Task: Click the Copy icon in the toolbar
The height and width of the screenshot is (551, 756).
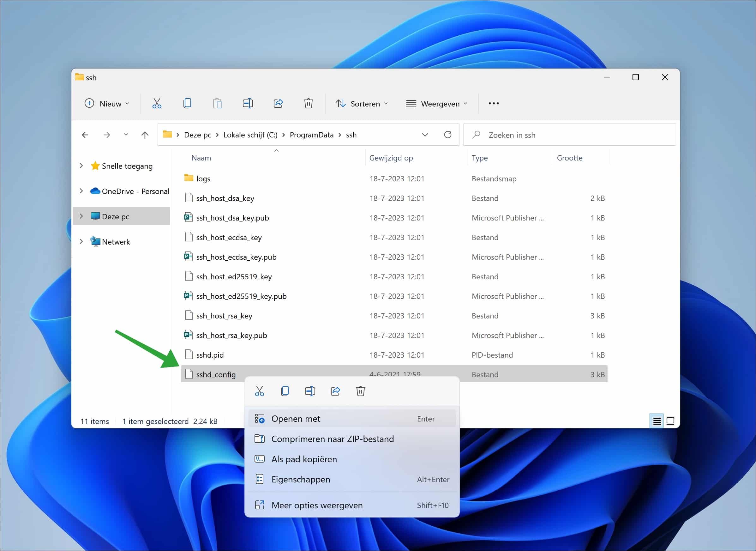Action: coord(187,103)
